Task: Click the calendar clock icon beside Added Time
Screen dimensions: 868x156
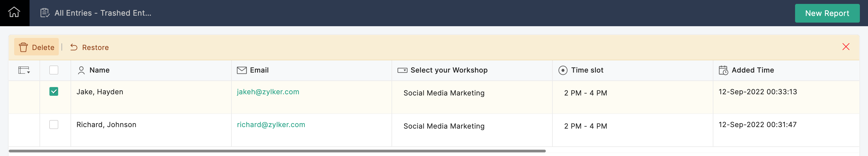Action: (x=723, y=70)
